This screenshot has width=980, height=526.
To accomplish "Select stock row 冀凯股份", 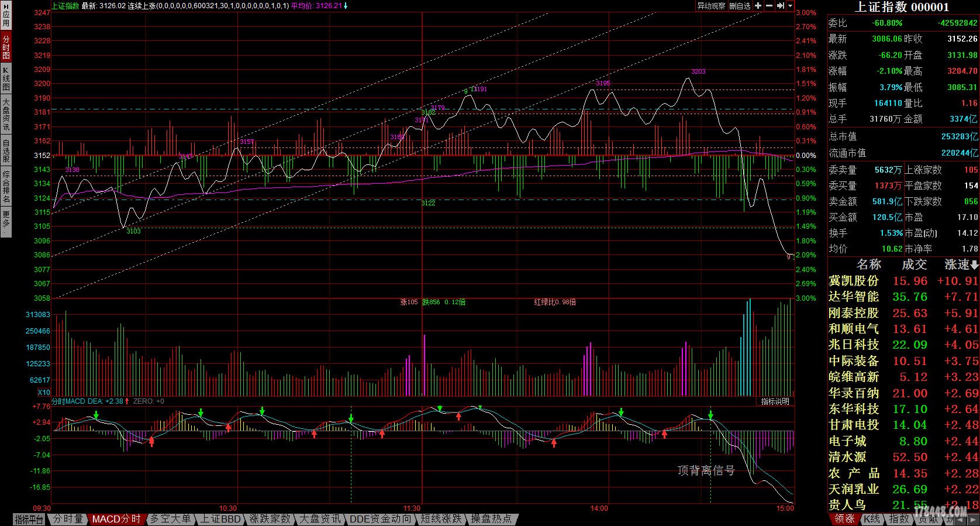I will [903, 281].
